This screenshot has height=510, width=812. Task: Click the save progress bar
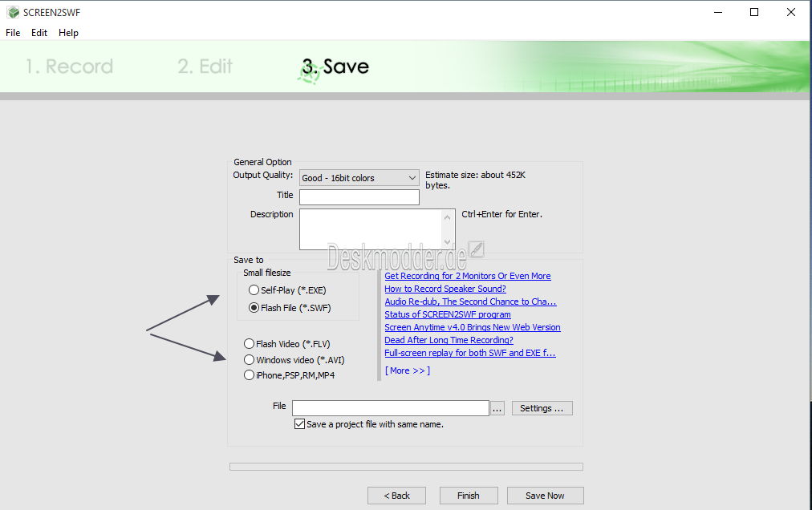[406, 467]
